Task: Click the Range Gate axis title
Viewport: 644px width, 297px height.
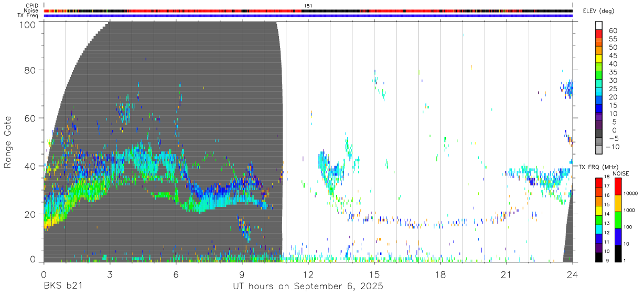Action: pos(8,142)
